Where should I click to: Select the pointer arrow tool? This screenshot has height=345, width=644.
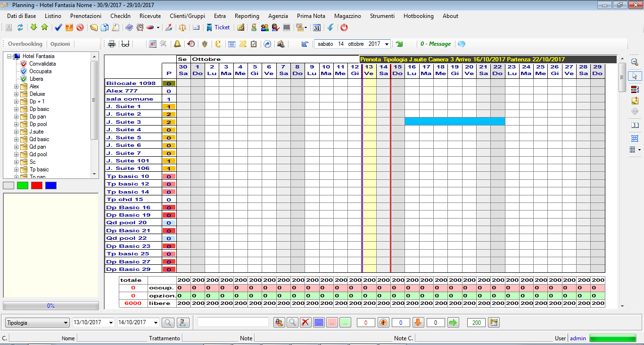click(x=635, y=76)
